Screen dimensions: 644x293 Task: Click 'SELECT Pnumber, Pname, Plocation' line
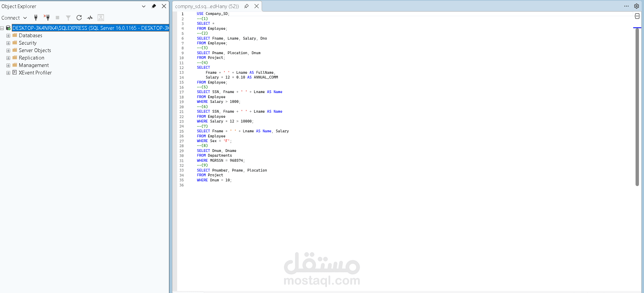tap(232, 170)
